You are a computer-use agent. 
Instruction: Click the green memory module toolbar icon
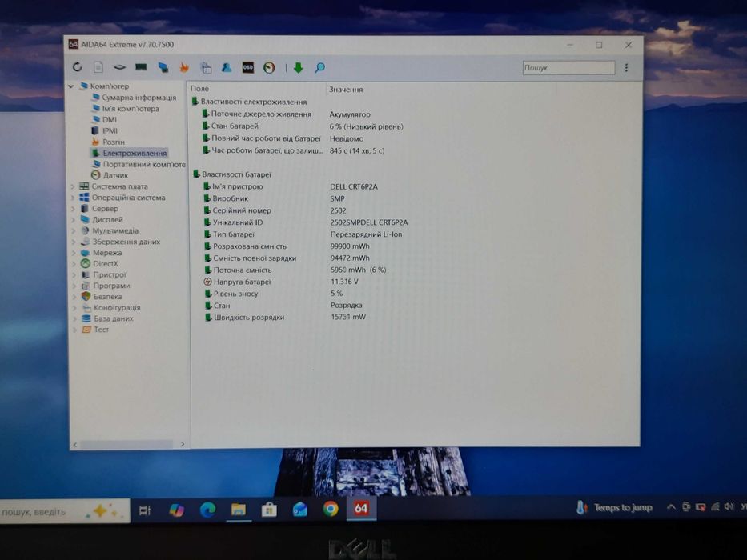141,67
